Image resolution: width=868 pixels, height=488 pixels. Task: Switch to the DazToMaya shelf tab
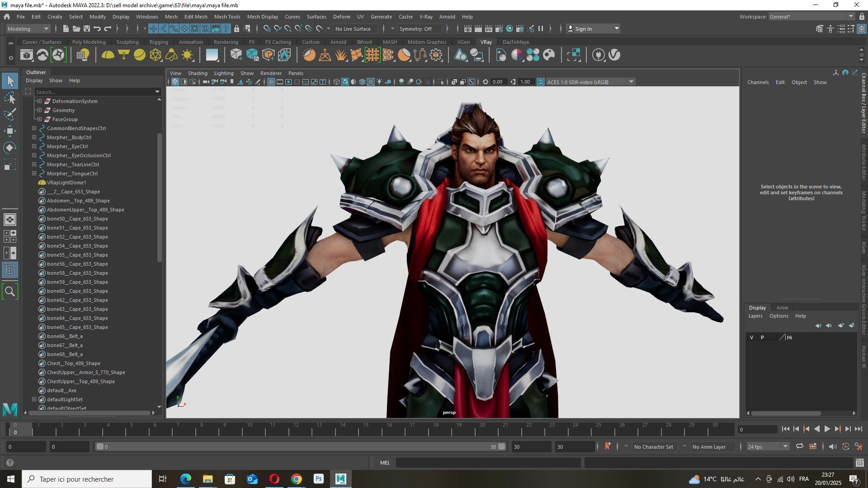(x=515, y=42)
